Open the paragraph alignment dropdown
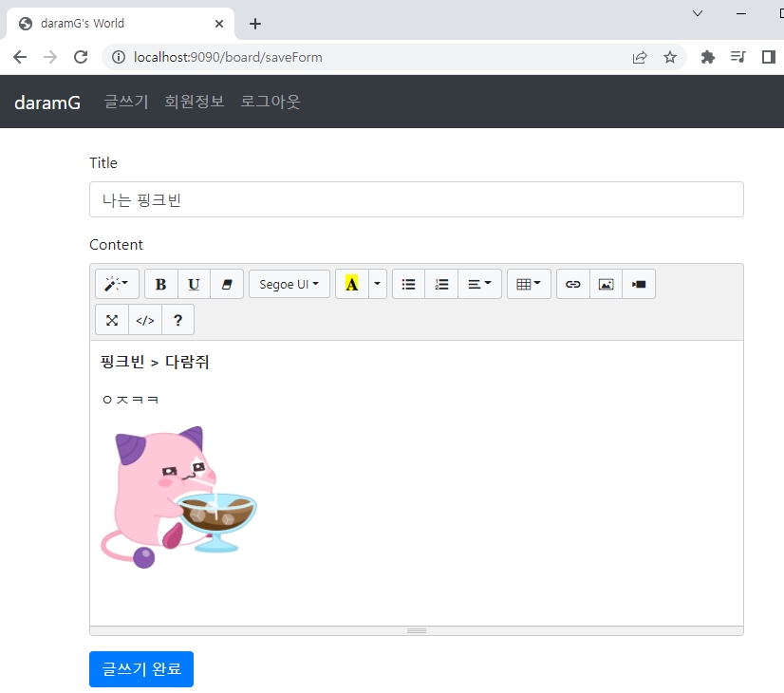 tap(479, 284)
